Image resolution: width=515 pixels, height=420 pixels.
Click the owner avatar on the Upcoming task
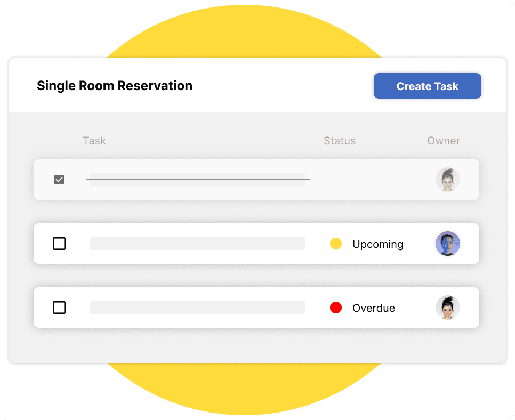click(447, 244)
